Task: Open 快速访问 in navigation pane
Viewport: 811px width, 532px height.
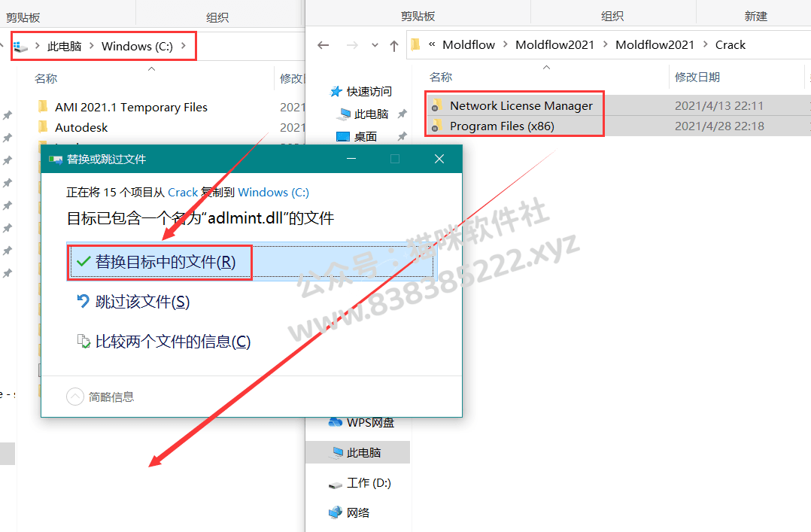Action: pos(369,92)
